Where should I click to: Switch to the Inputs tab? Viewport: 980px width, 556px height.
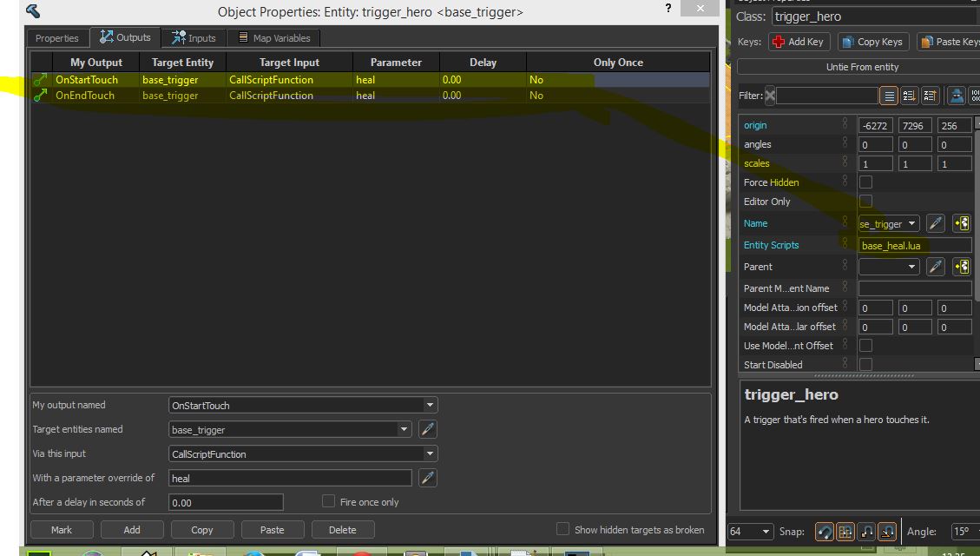click(x=194, y=37)
